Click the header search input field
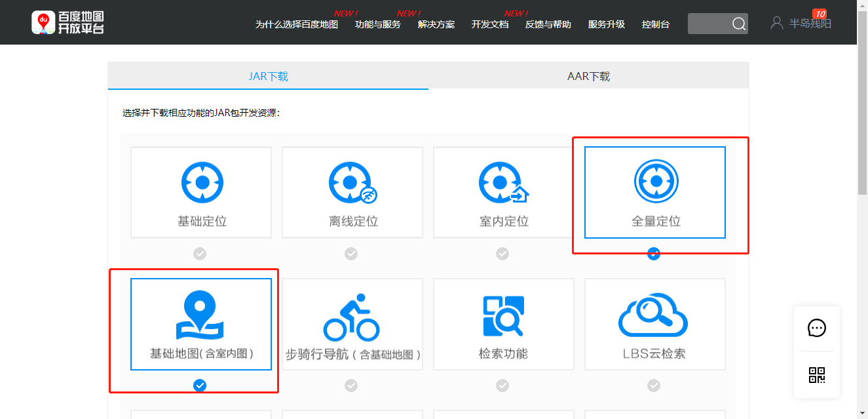 [x=709, y=24]
